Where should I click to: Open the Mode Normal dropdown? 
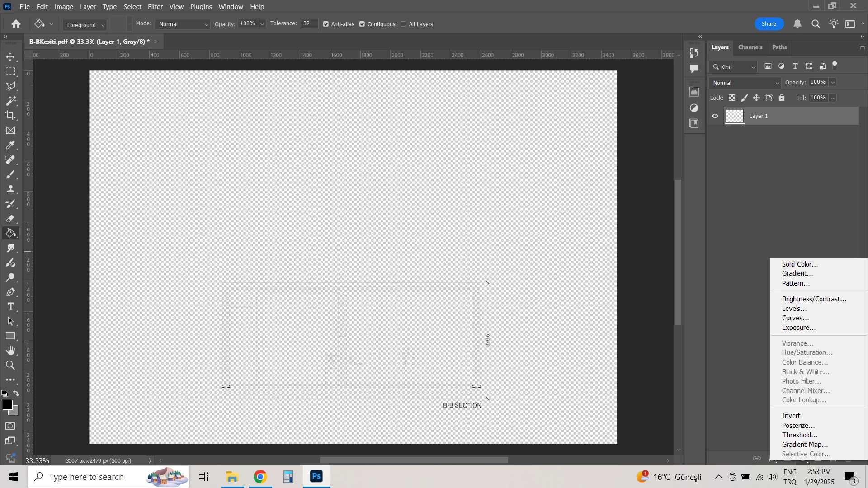point(183,24)
